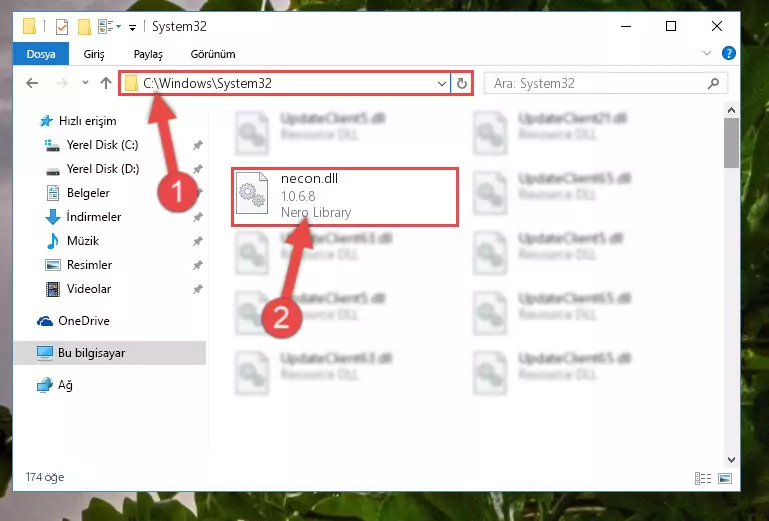Open Customize Quick Access Toolbar dropdown

[x=132, y=27]
